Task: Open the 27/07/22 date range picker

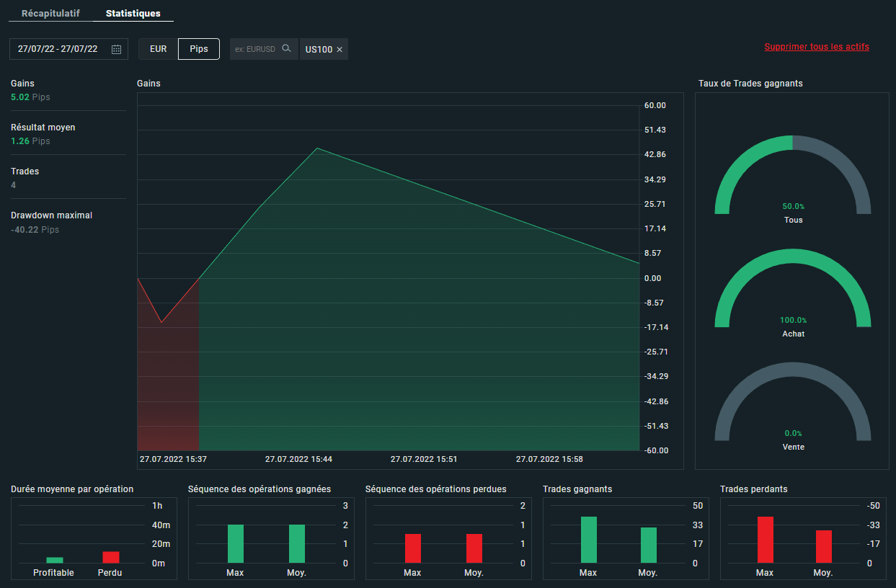Action: click(58, 49)
